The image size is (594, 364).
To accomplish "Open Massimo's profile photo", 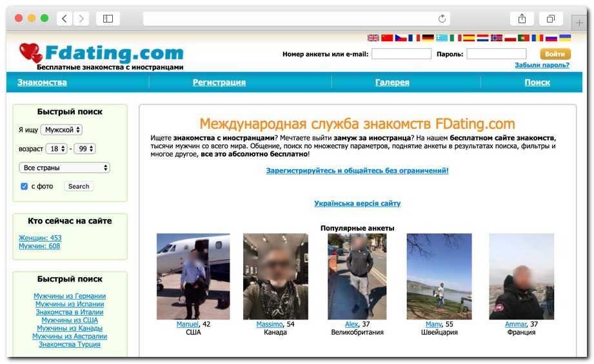I will tap(275, 276).
